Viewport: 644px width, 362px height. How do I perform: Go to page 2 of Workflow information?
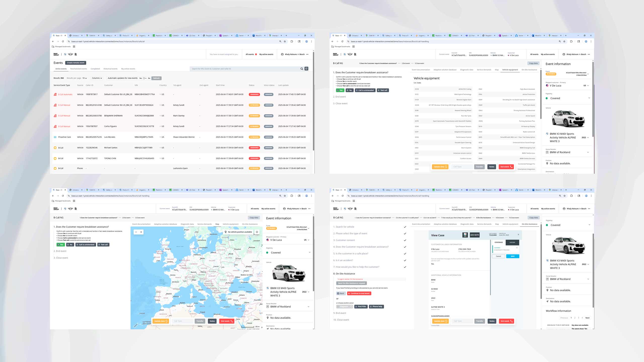(575, 318)
